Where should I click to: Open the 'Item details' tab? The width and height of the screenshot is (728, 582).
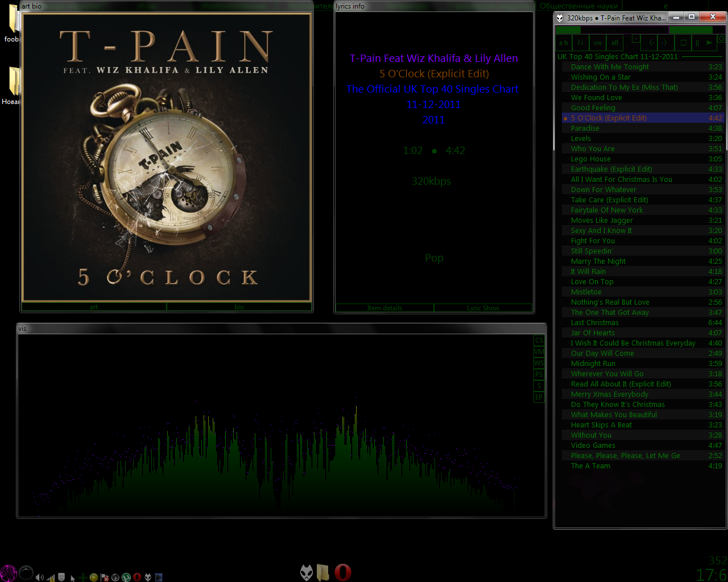pos(384,308)
